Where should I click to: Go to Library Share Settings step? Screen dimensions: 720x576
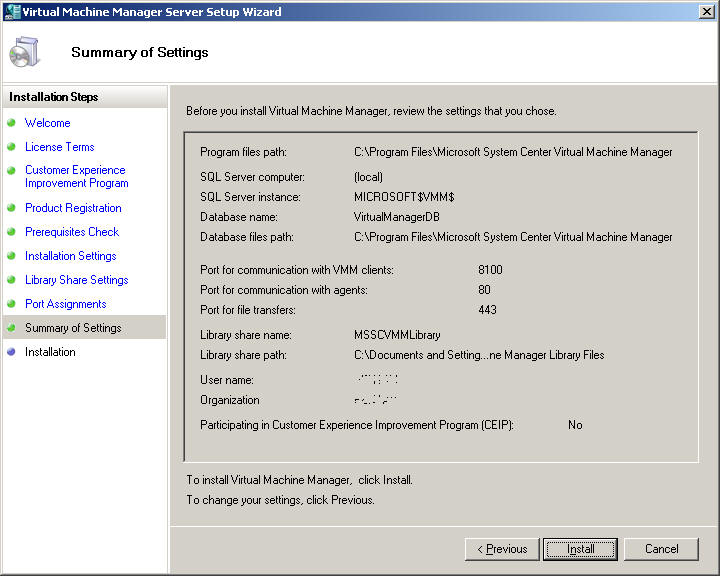pos(77,280)
